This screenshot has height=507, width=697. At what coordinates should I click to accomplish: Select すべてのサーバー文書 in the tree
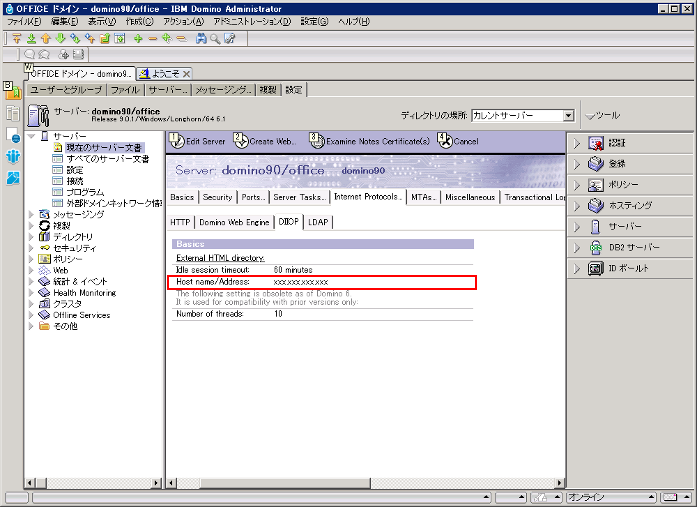108,159
